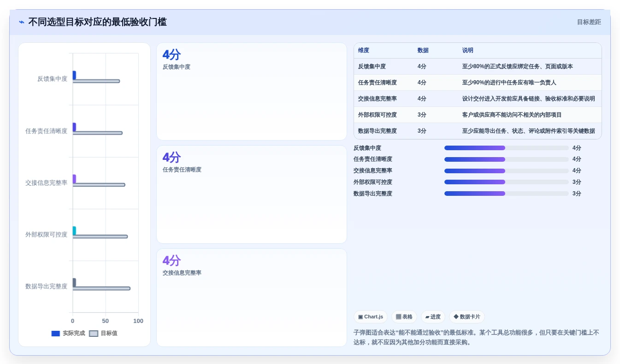Viewport: 620px width, 364px height.
Task: Click 反馈集中度 progress bar
Action: click(506, 148)
